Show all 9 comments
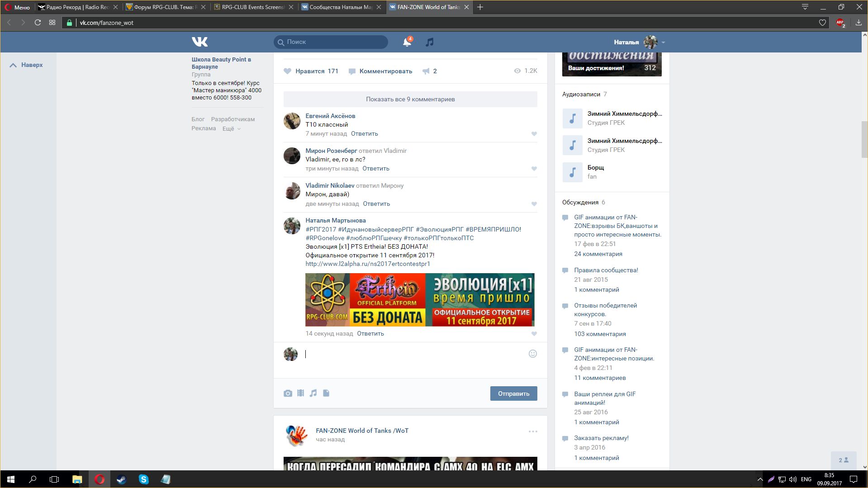Viewport: 868px width, 488px height. (x=410, y=99)
